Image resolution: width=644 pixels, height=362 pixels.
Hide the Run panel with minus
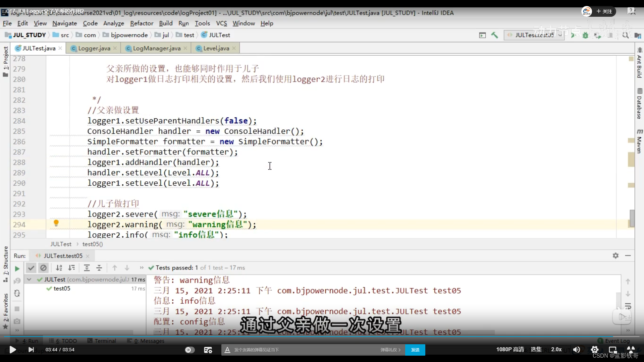[628, 256]
